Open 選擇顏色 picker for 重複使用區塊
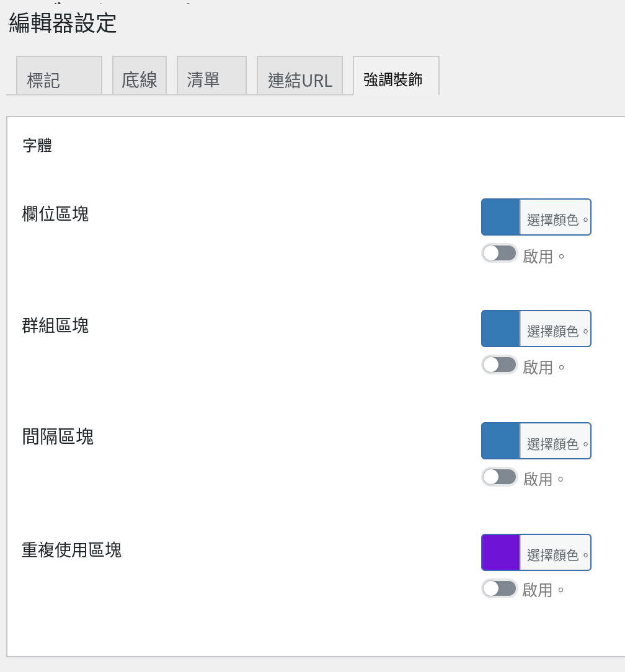625x672 pixels. (x=556, y=552)
